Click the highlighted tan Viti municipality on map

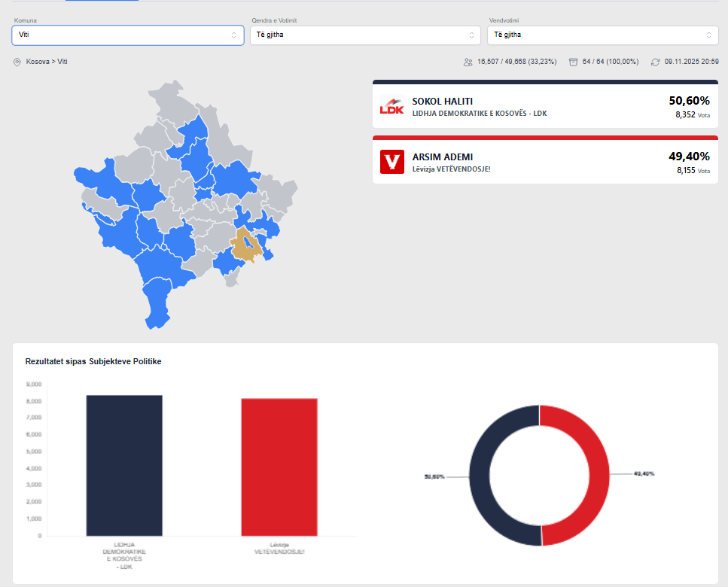tap(245, 246)
